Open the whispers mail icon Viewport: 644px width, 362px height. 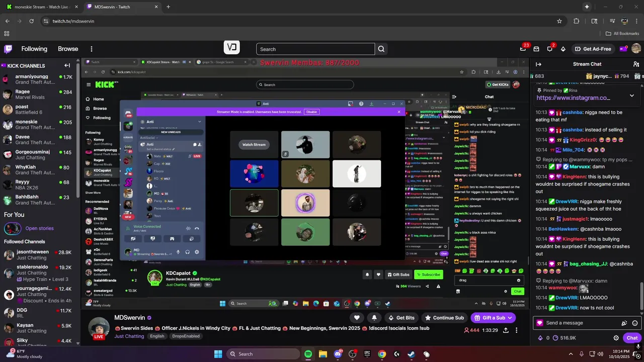tap(536, 49)
